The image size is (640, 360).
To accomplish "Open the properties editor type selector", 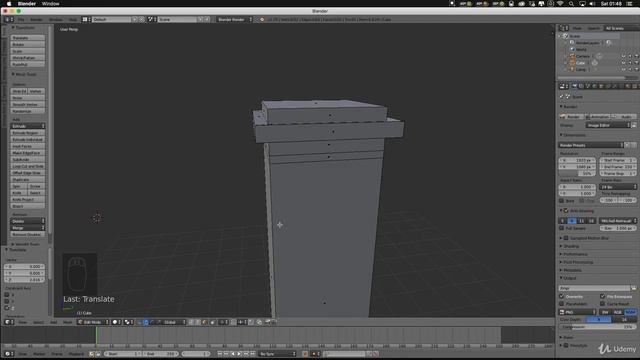I will (564, 86).
